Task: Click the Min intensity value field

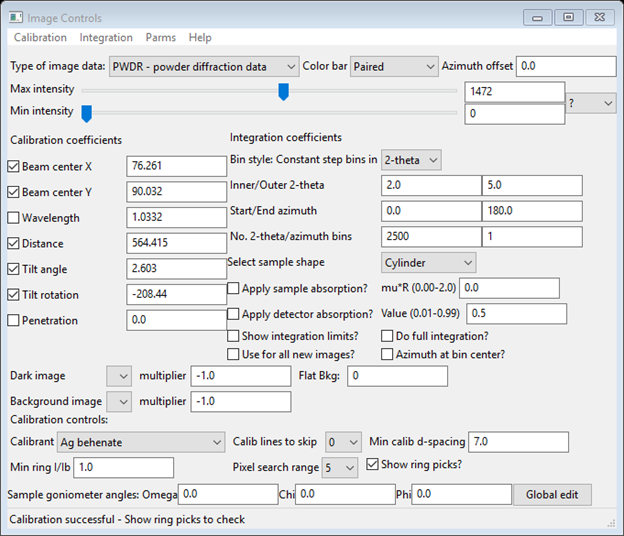Action: pyautogui.click(x=515, y=114)
